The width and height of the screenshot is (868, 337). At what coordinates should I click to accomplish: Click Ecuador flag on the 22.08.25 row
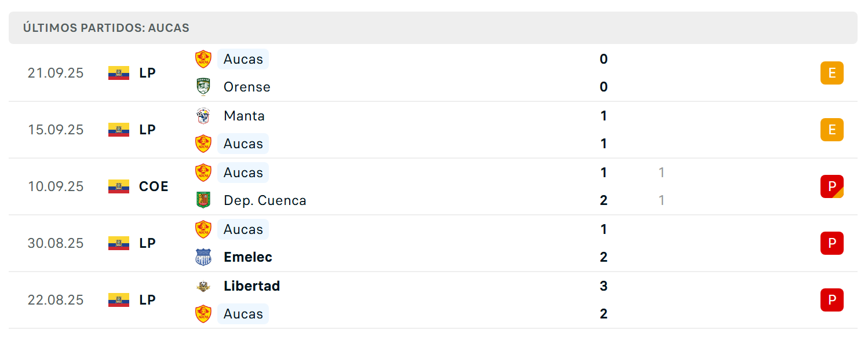[119, 300]
